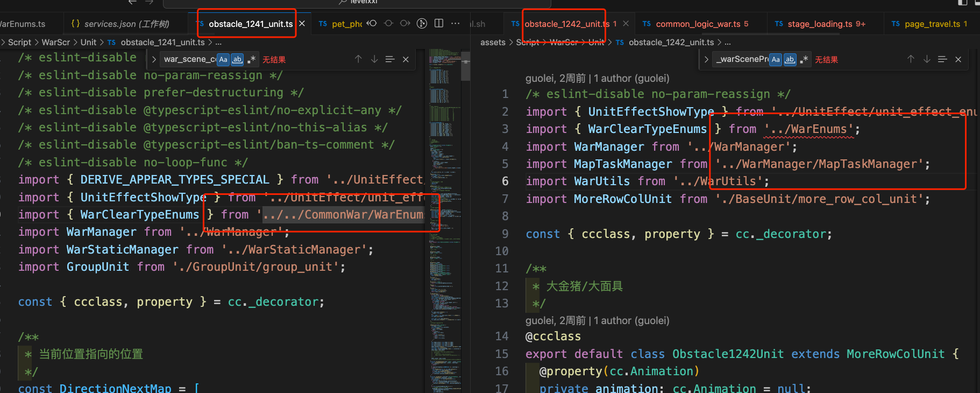Toggle Match Whole Word in left find widget
This screenshot has width=980, height=393.
237,59
